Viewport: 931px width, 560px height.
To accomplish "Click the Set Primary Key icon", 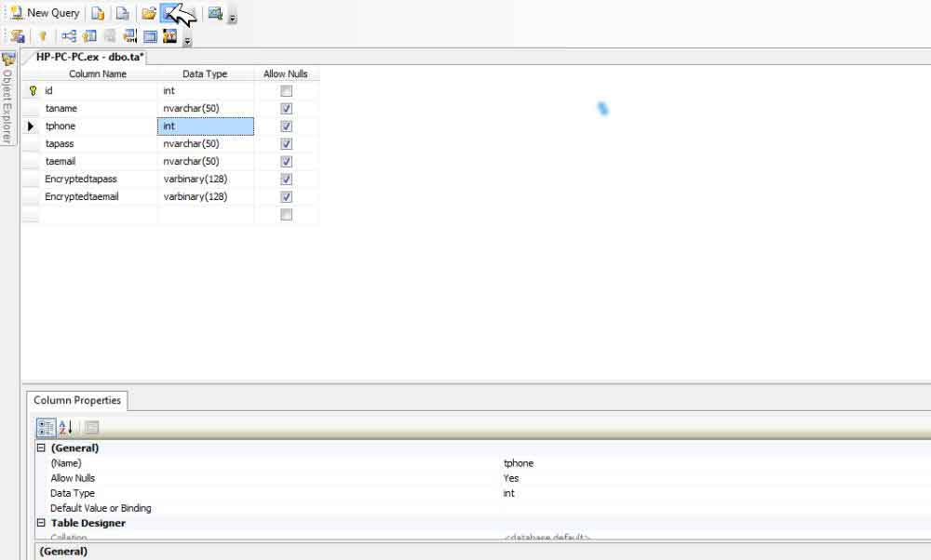I will point(42,36).
